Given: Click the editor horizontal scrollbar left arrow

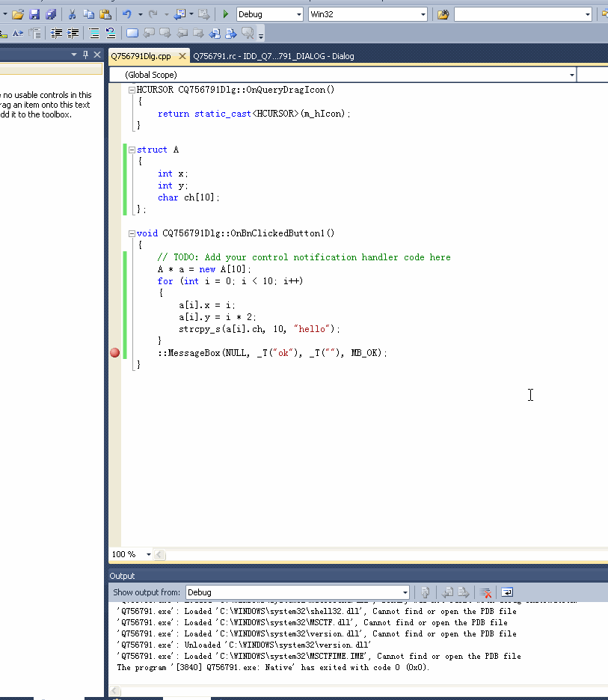Looking at the screenshot, I should pyautogui.click(x=159, y=554).
